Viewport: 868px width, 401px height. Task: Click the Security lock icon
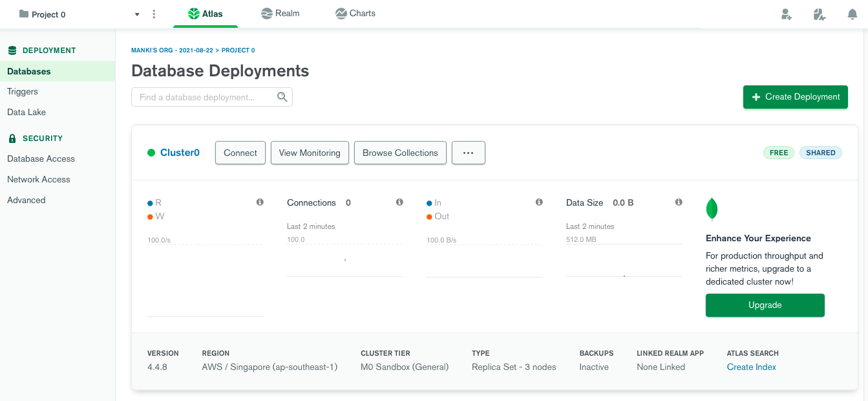coord(12,138)
